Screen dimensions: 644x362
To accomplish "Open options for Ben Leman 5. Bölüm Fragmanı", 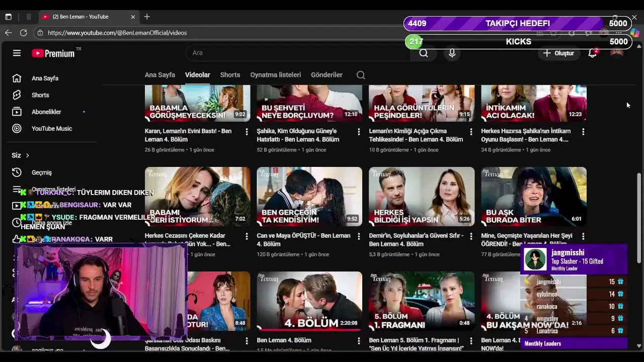I will [471, 341].
